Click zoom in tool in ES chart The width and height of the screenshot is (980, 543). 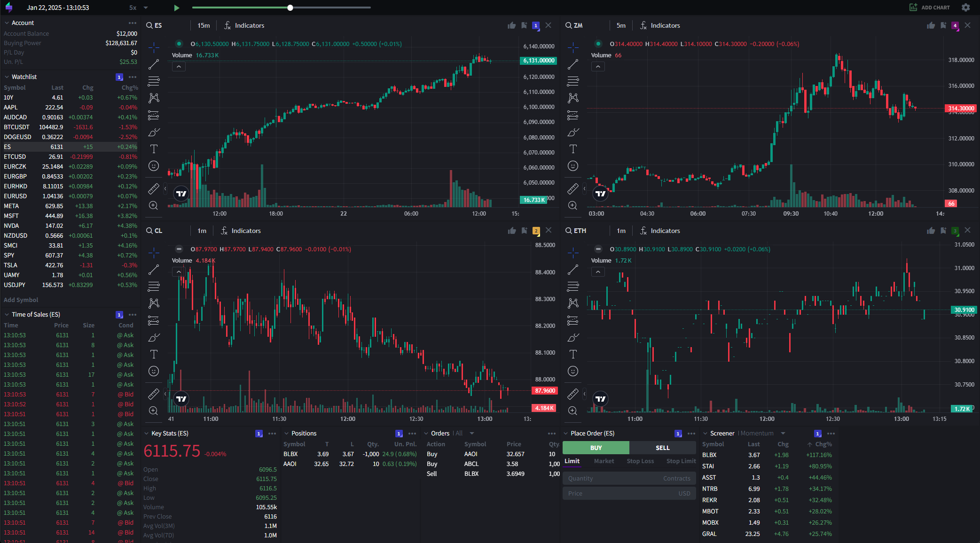pos(154,205)
